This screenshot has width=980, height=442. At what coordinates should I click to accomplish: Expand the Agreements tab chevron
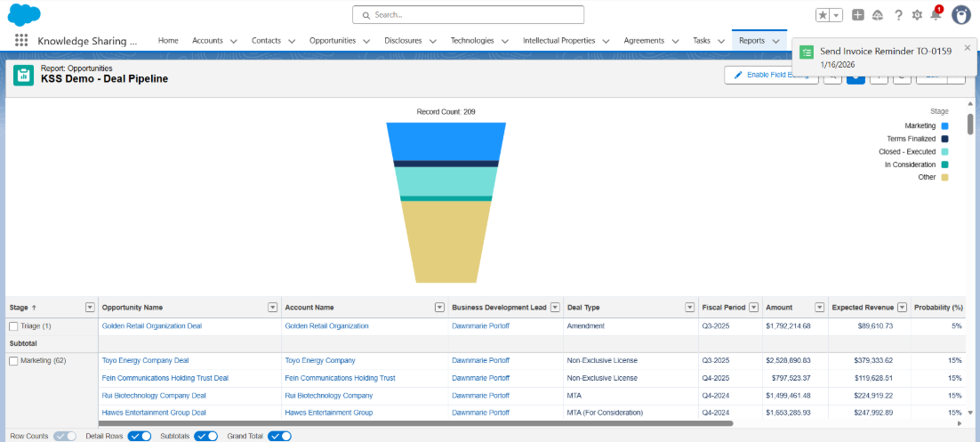point(676,41)
